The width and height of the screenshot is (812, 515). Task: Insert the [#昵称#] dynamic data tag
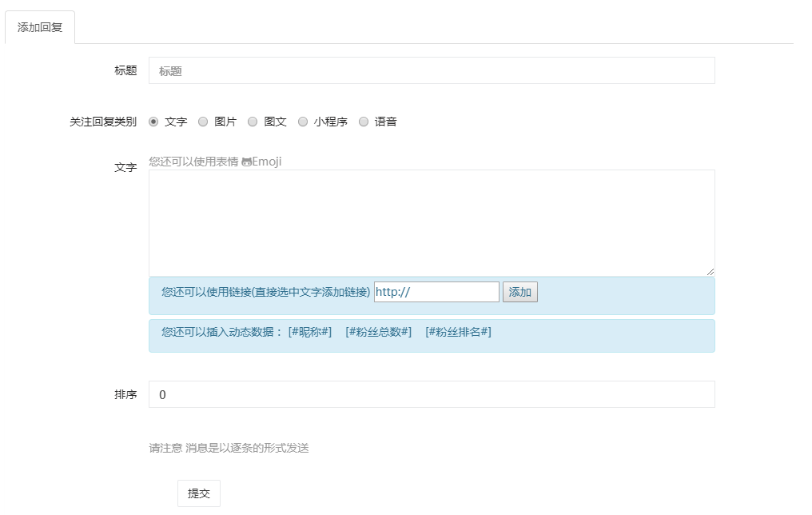pos(310,332)
